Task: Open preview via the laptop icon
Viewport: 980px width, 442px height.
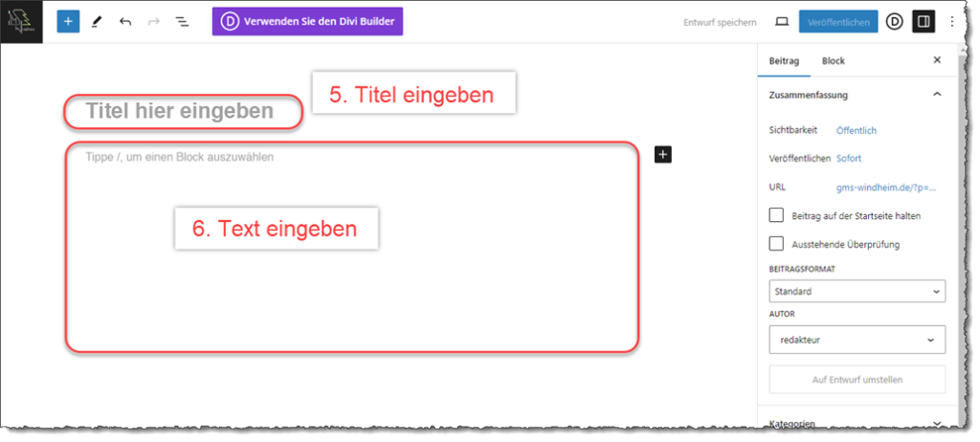Action: point(782,22)
